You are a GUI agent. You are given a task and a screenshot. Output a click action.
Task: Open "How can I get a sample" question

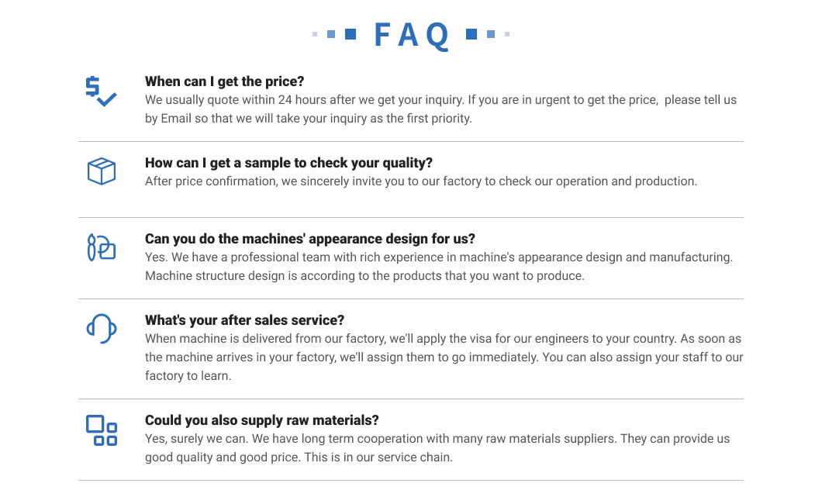pos(288,163)
